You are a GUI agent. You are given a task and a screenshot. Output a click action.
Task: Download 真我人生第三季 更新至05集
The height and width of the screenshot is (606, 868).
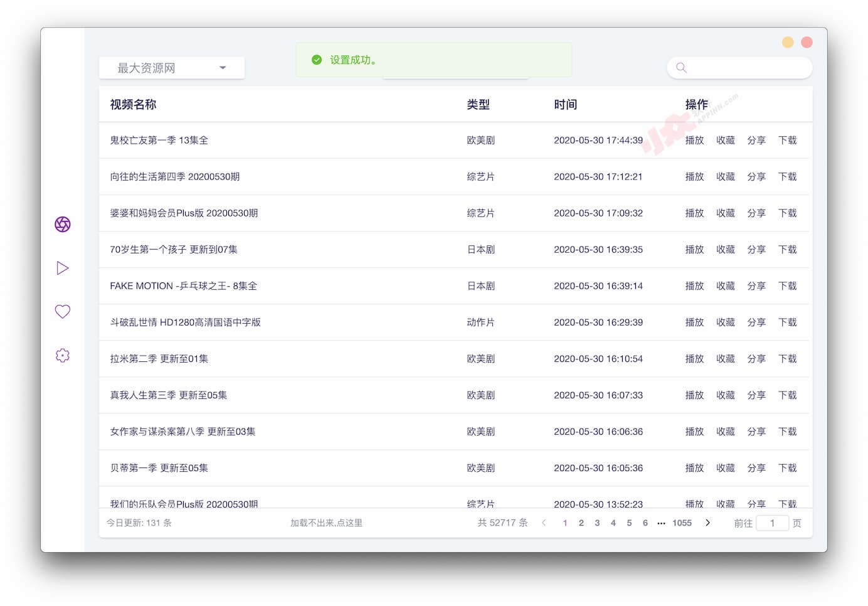[x=788, y=395]
